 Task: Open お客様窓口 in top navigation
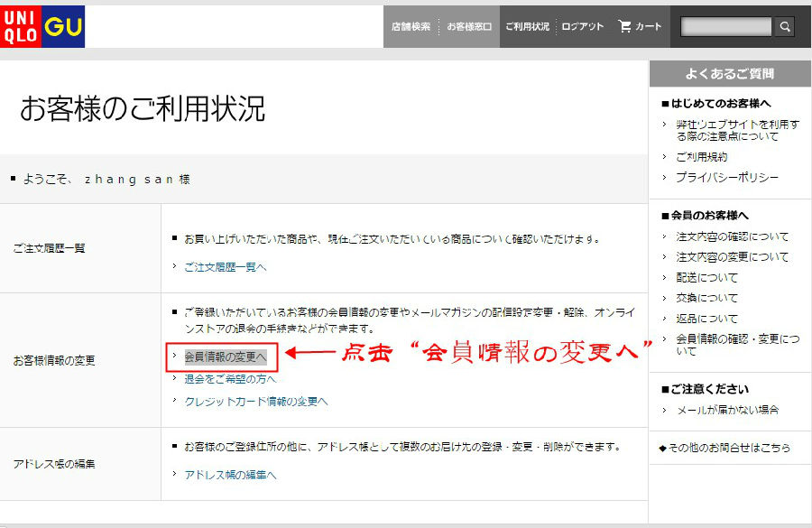pyautogui.click(x=469, y=27)
